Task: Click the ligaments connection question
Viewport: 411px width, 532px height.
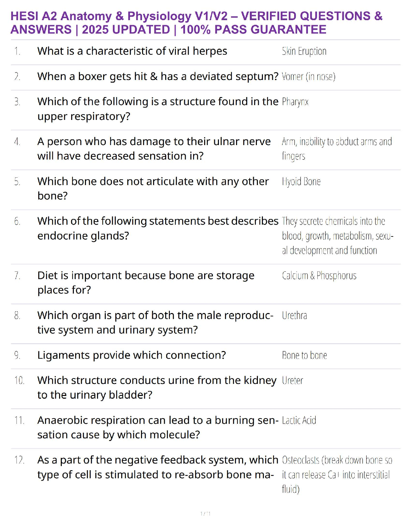Action: (x=132, y=355)
